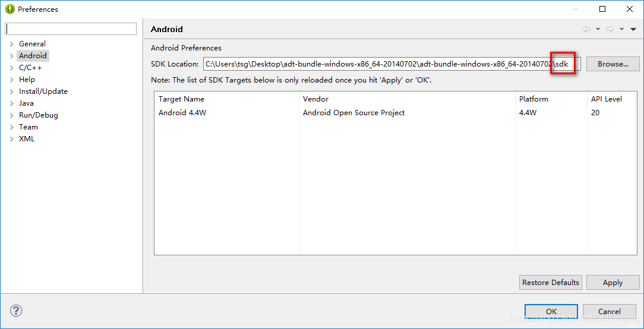Open the back history dropdown arrow

pos(598,29)
